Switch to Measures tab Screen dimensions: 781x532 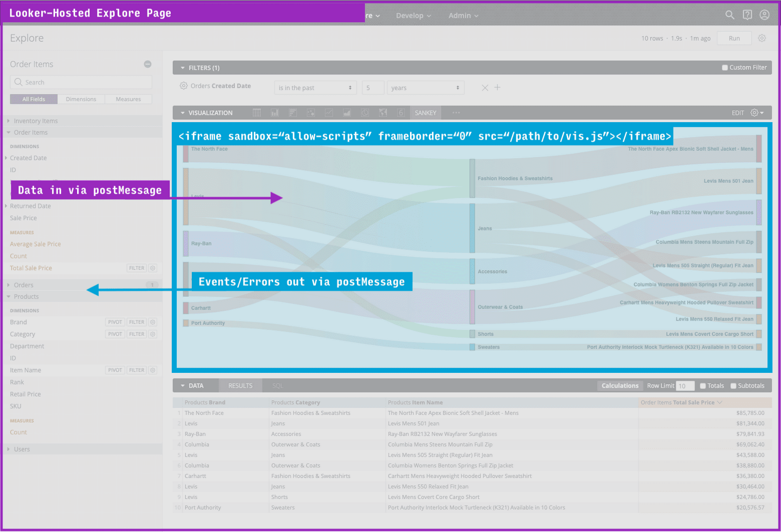click(x=128, y=99)
